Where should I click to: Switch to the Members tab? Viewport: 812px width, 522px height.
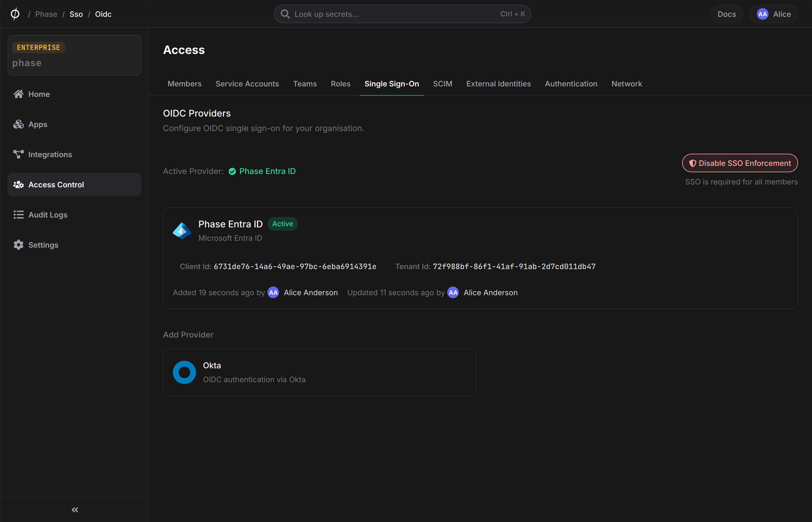click(184, 84)
